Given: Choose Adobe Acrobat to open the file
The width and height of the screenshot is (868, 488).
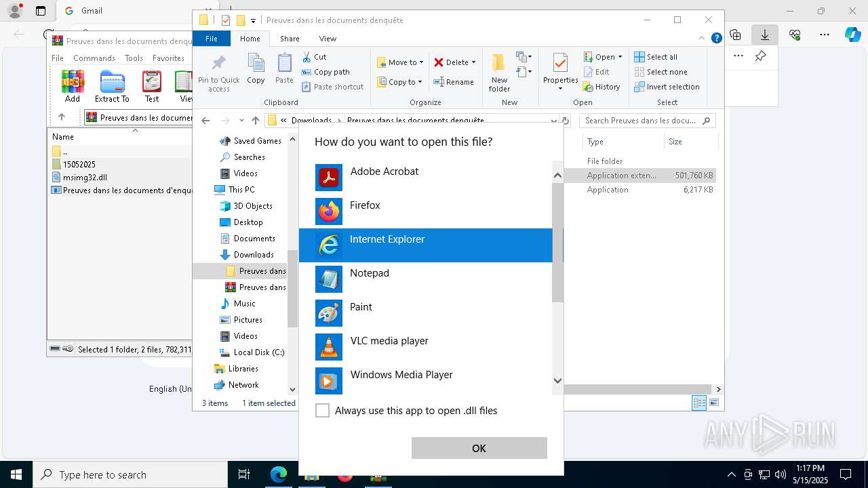Looking at the screenshot, I should tap(425, 178).
